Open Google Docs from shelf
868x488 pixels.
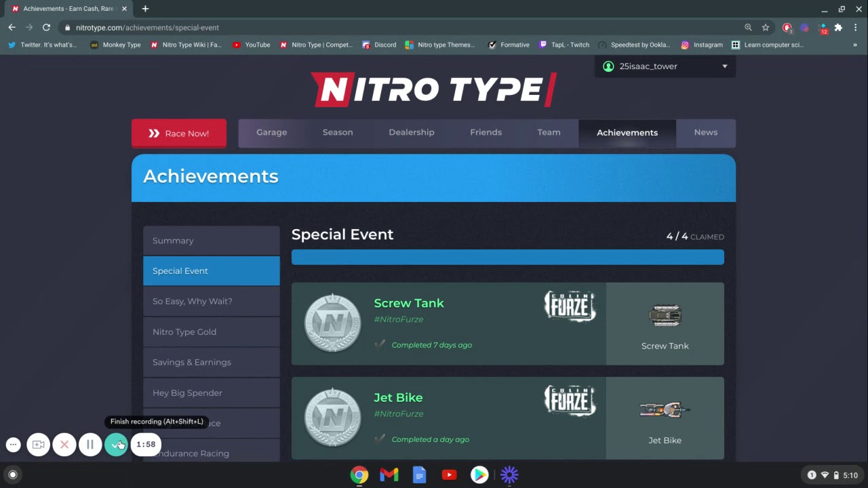coord(419,475)
